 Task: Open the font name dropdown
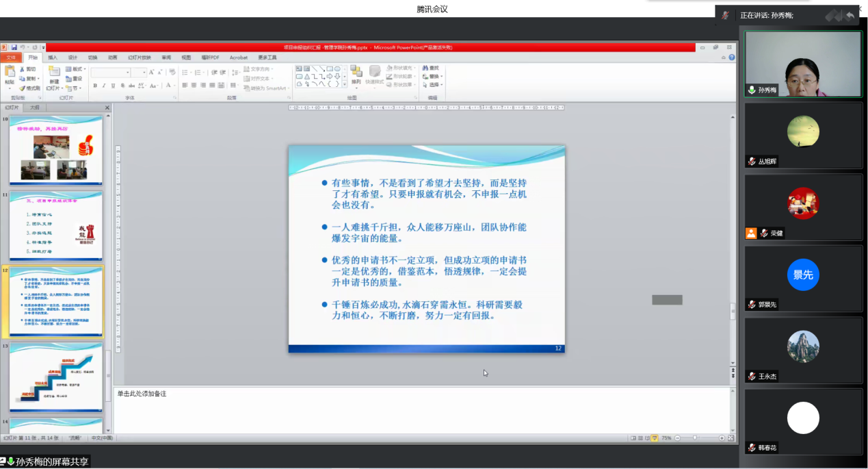[127, 73]
